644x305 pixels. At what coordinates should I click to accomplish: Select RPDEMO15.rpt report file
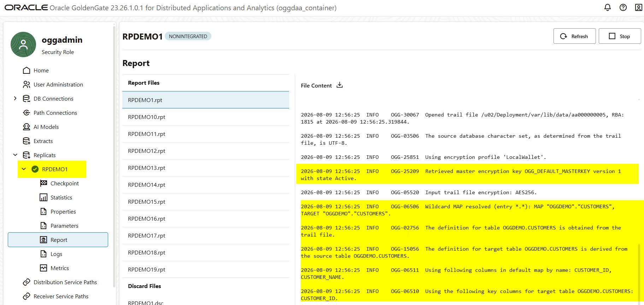(206, 202)
